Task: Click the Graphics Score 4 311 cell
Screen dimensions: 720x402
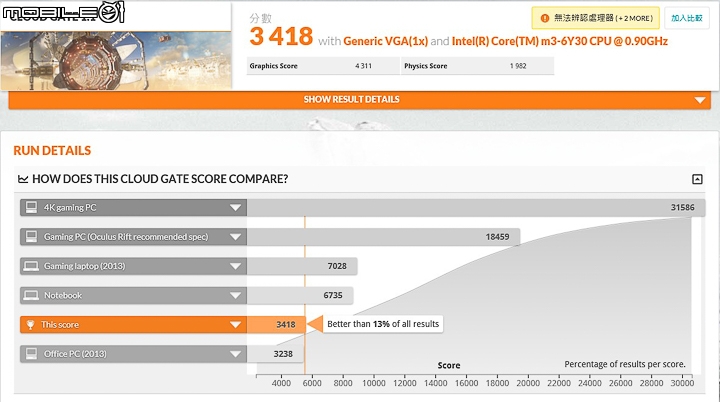Action: pyautogui.click(x=323, y=66)
